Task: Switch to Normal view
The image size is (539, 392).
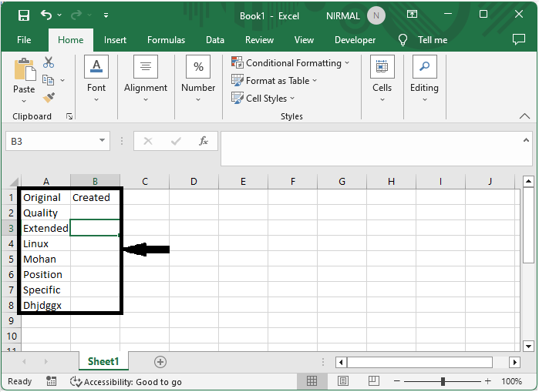Action: [312, 380]
